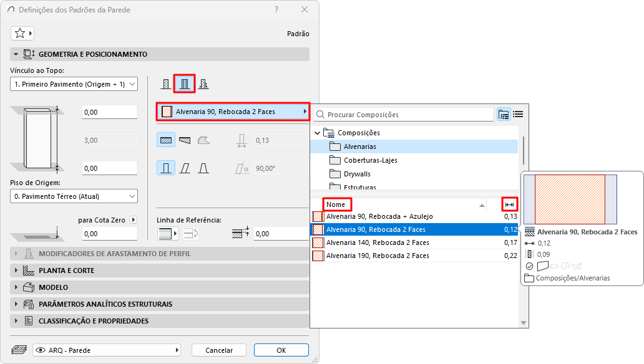Viewport: 644px width, 364px height.
Task: Open the Favorites star button
Action: (x=22, y=33)
